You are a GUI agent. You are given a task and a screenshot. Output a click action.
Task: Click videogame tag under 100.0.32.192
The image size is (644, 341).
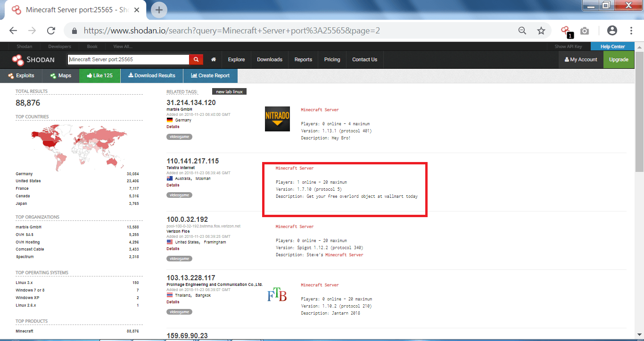tap(179, 259)
